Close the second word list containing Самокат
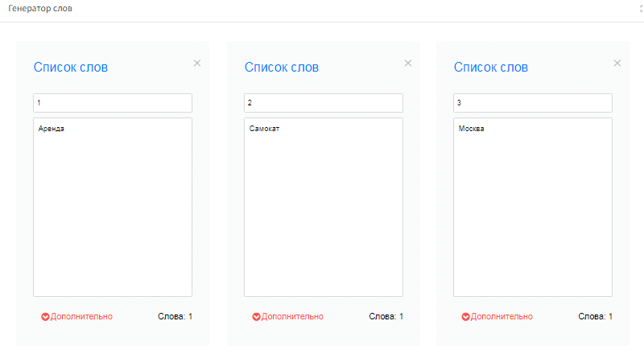Image resolution: width=644 pixels, height=362 pixels. (x=408, y=63)
